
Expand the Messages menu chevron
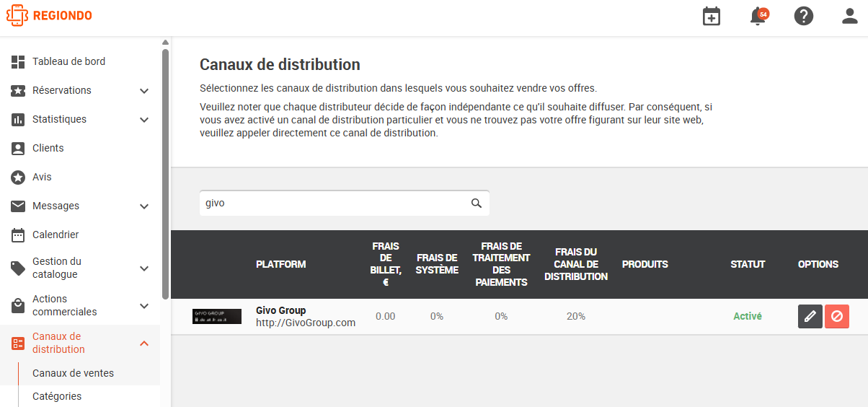[144, 206]
